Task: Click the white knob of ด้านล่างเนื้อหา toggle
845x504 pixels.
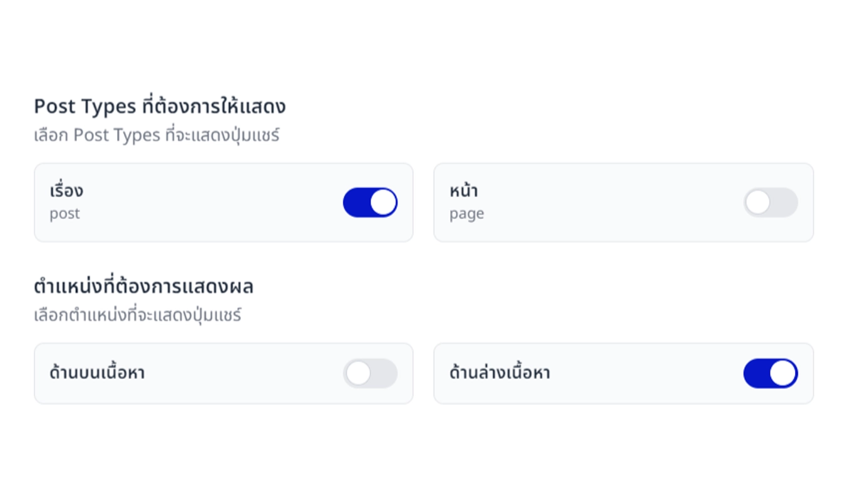Action: pos(782,373)
